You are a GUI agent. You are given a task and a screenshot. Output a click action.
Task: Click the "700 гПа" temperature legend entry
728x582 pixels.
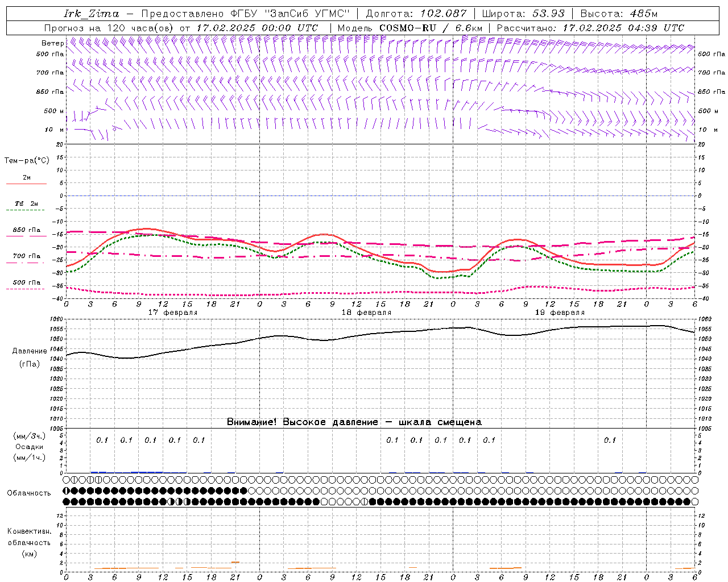pyautogui.click(x=27, y=256)
